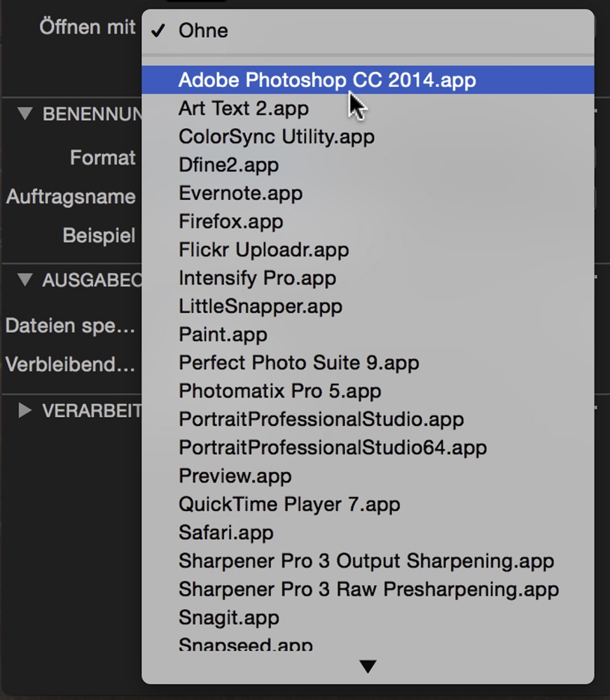Pick Sharpener Pro 3 Output Sharpening.app
The image size is (610, 700).
click(368, 561)
